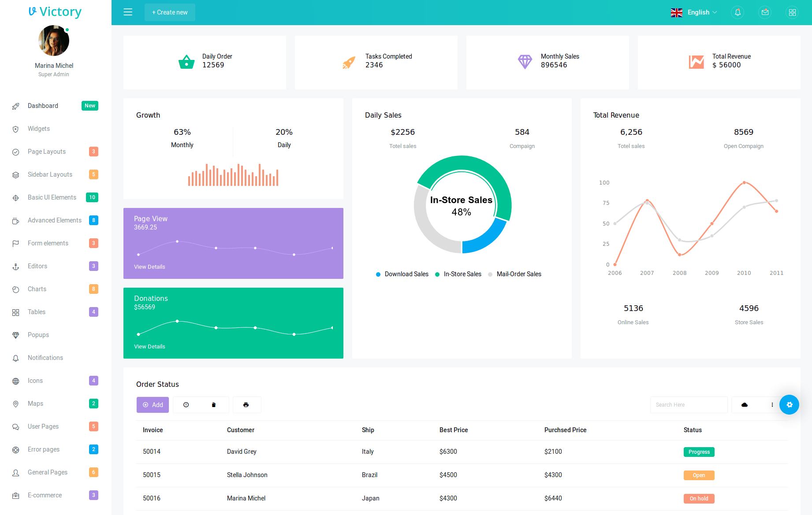The image size is (812, 515).
Task: Click the Total Revenue chart icon
Action: 697,62
